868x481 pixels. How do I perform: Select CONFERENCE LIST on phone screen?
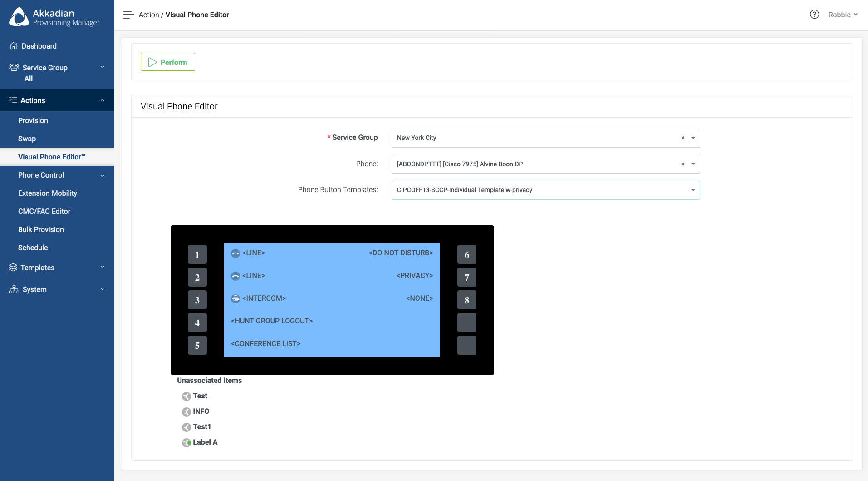click(266, 344)
